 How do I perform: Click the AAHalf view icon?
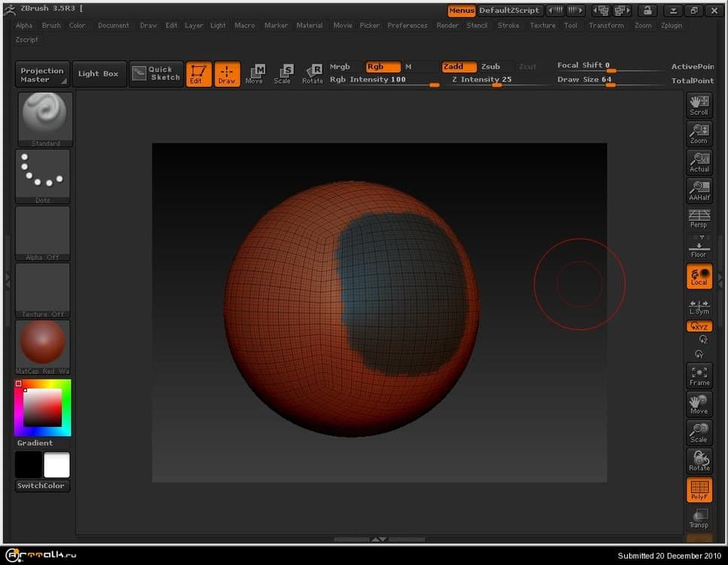(x=699, y=191)
